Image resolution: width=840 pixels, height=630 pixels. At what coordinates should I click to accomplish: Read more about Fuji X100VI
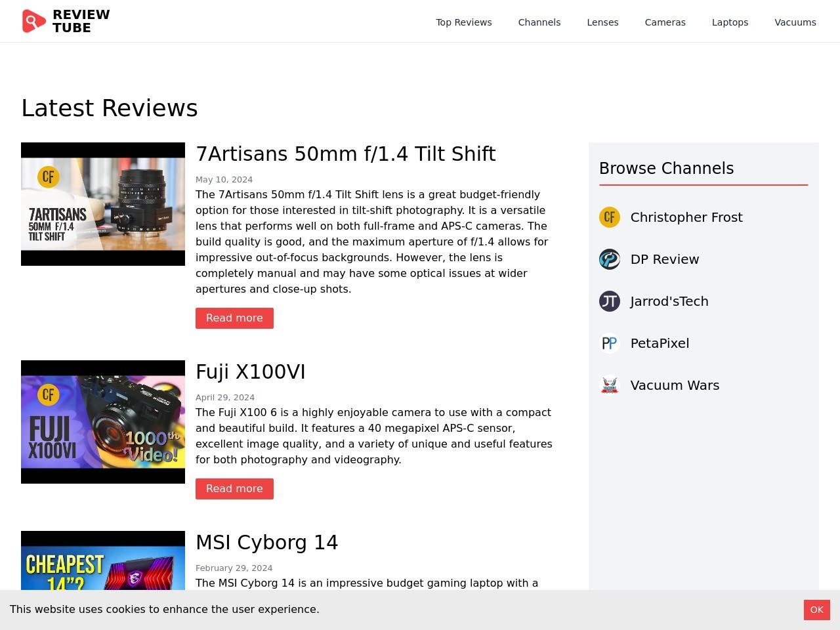(234, 489)
